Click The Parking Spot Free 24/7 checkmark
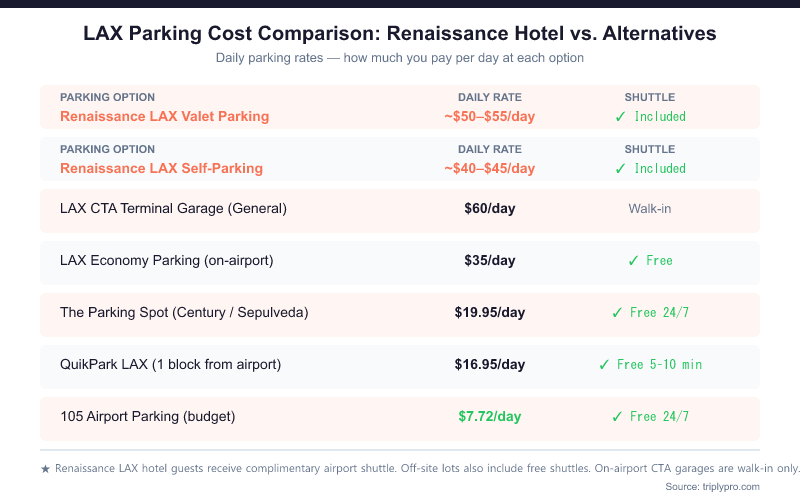This screenshot has width=800, height=500. tap(618, 313)
